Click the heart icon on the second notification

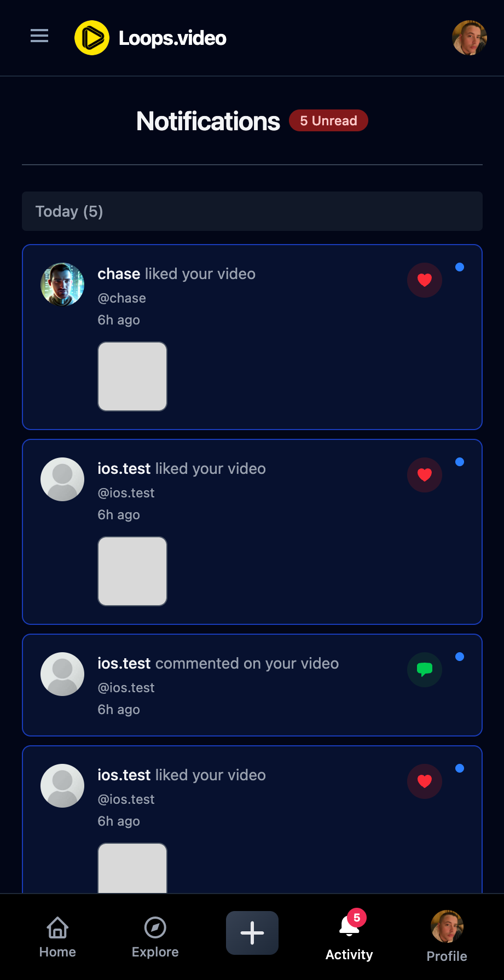(x=425, y=475)
